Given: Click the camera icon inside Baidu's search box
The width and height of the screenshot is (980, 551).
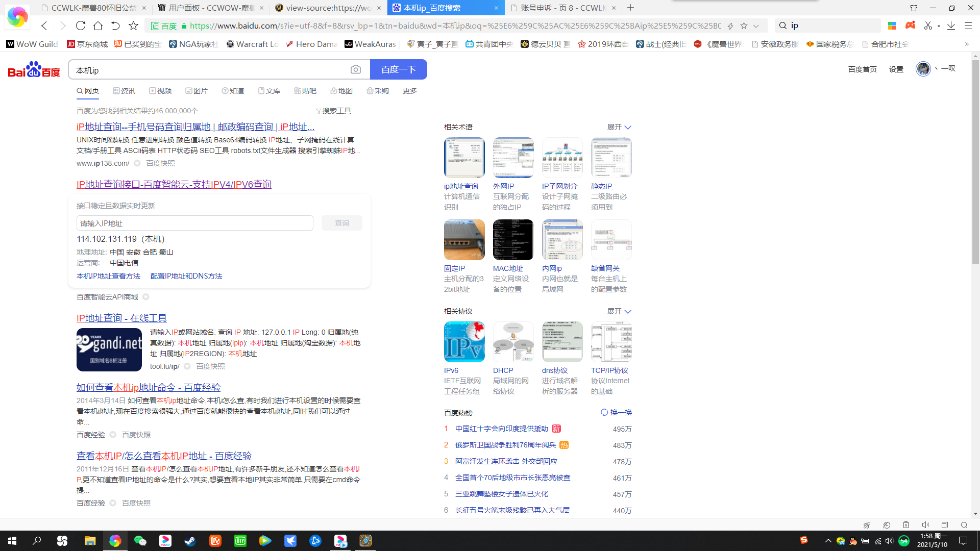Looking at the screenshot, I should tap(356, 70).
